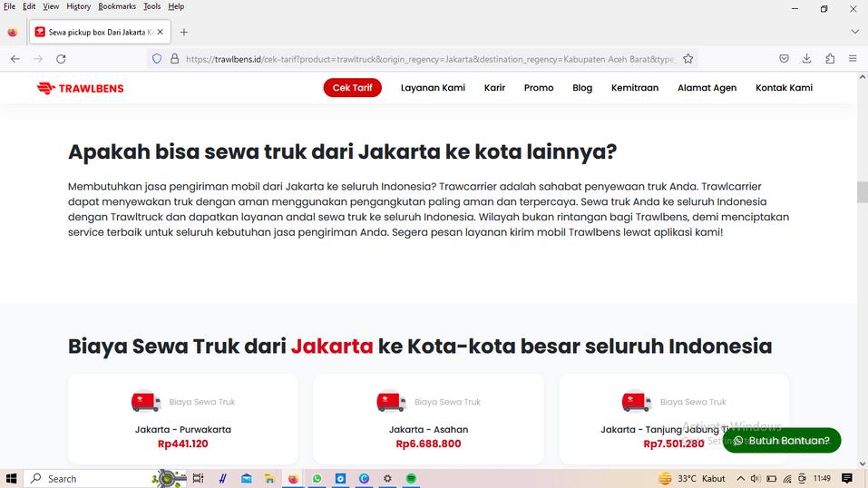Open the notification center icon

[x=847, y=479]
